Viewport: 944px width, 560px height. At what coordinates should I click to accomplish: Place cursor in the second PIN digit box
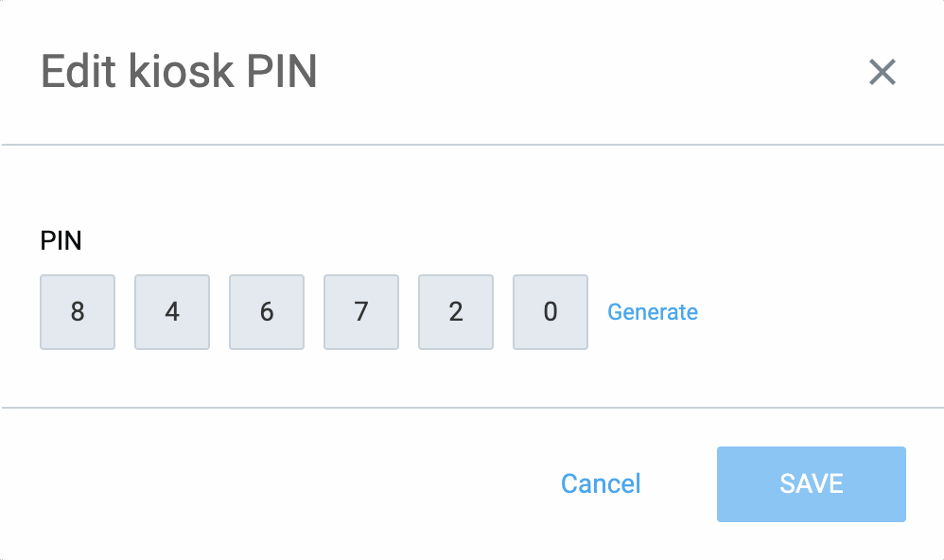point(172,312)
